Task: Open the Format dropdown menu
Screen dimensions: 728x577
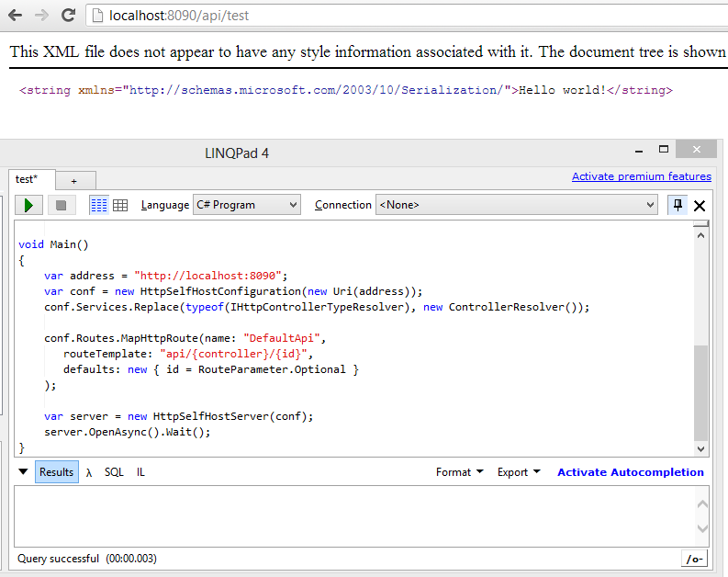Action: (x=460, y=472)
